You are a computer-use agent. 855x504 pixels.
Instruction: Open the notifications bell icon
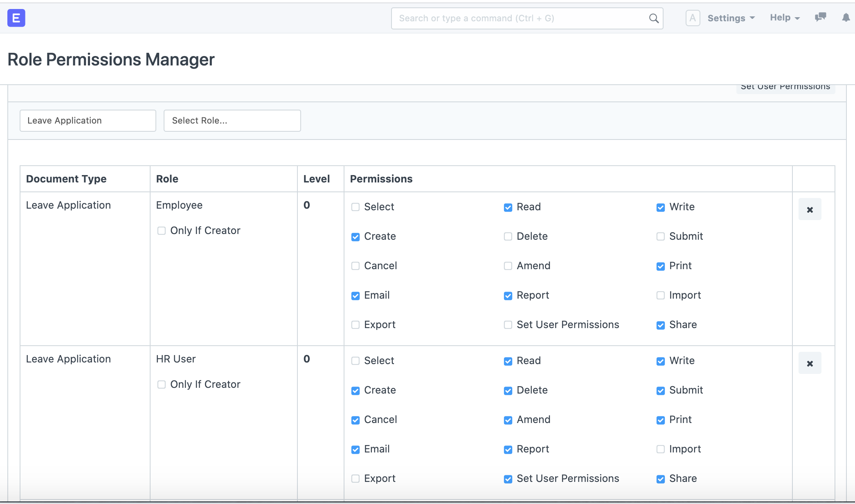pos(845,18)
